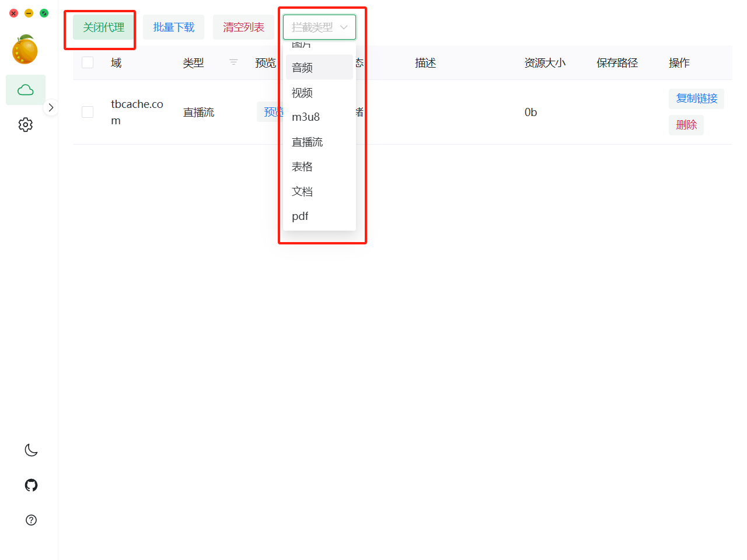Select m3u8 from the interception type list
This screenshot has width=747, height=560.
[x=306, y=117]
